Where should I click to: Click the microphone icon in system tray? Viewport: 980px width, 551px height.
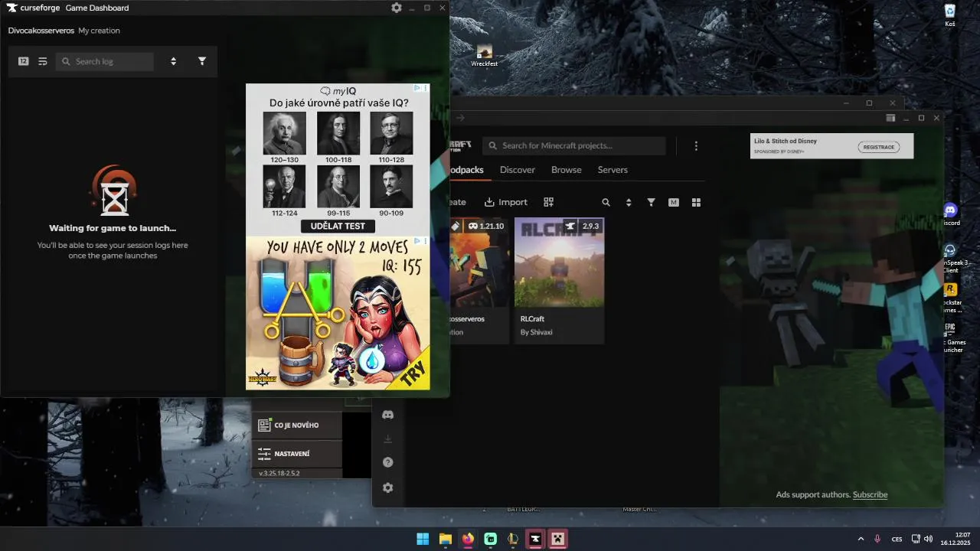[x=877, y=539]
